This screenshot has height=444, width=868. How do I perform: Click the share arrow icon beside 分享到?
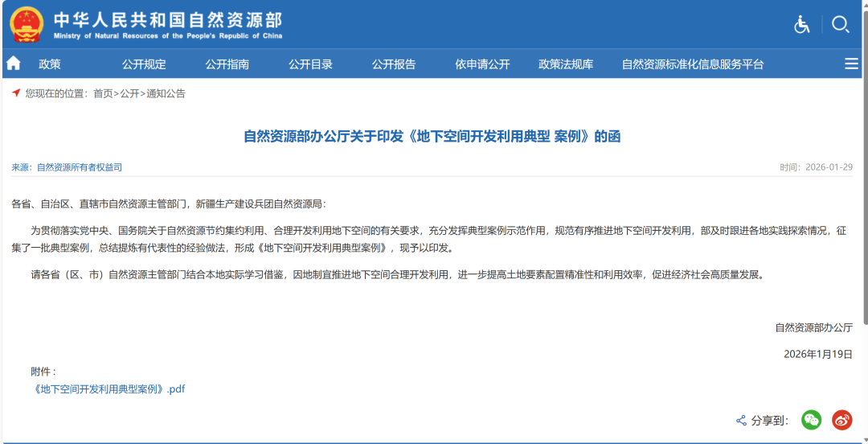click(741, 421)
